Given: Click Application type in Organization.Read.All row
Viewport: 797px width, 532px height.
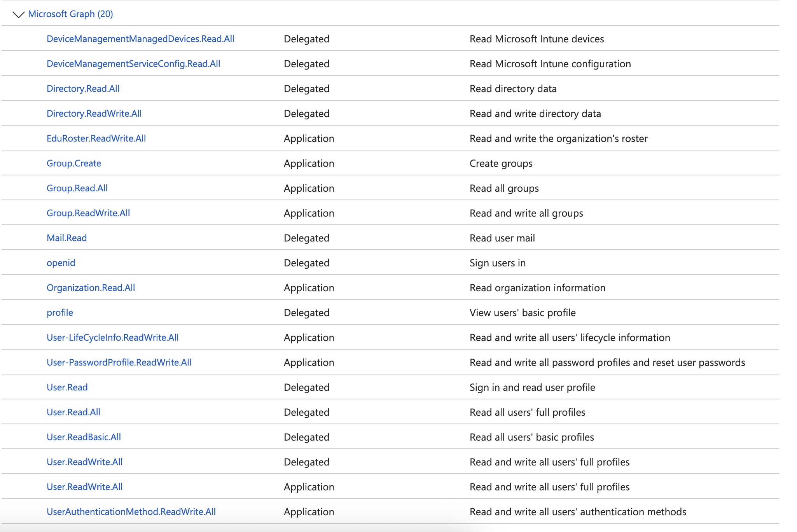Looking at the screenshot, I should point(309,288).
